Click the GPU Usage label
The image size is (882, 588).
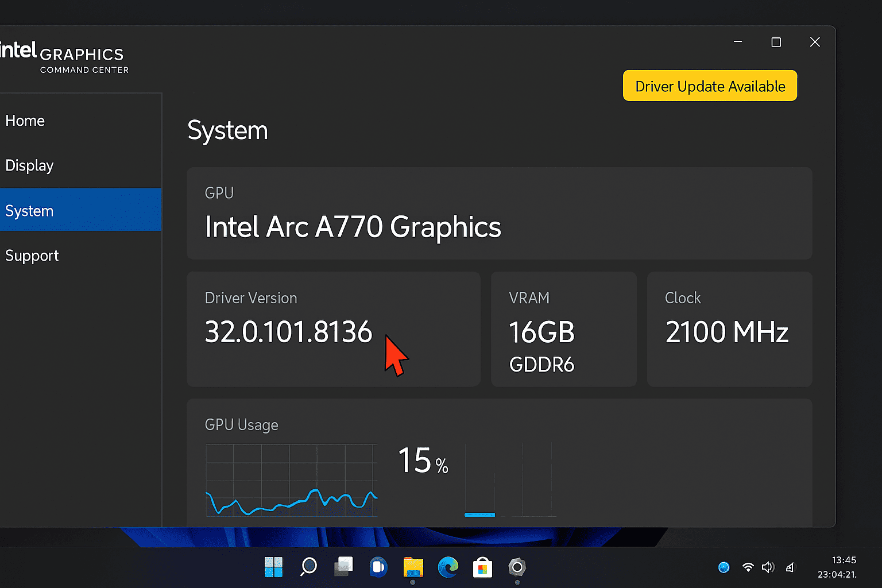pos(241,425)
